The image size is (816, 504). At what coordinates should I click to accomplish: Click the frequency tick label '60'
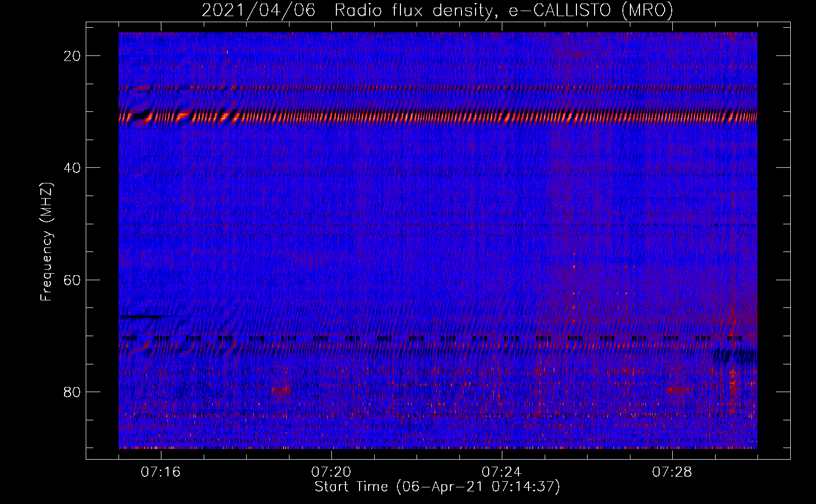73,280
